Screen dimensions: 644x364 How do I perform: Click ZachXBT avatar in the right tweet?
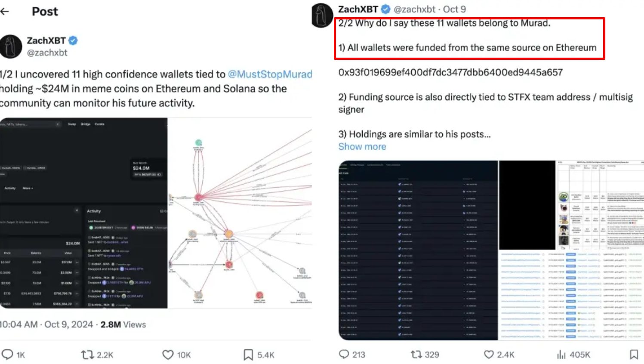tap(322, 15)
